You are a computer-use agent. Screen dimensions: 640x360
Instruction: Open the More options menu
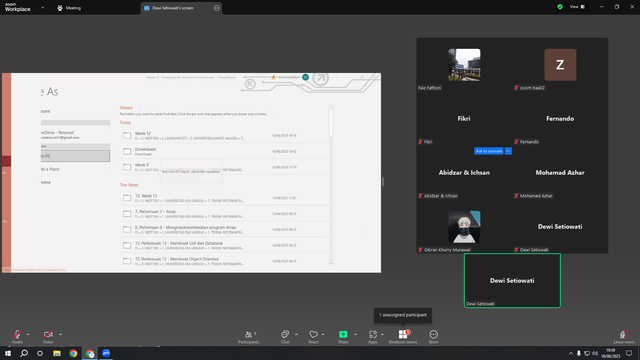(433, 336)
